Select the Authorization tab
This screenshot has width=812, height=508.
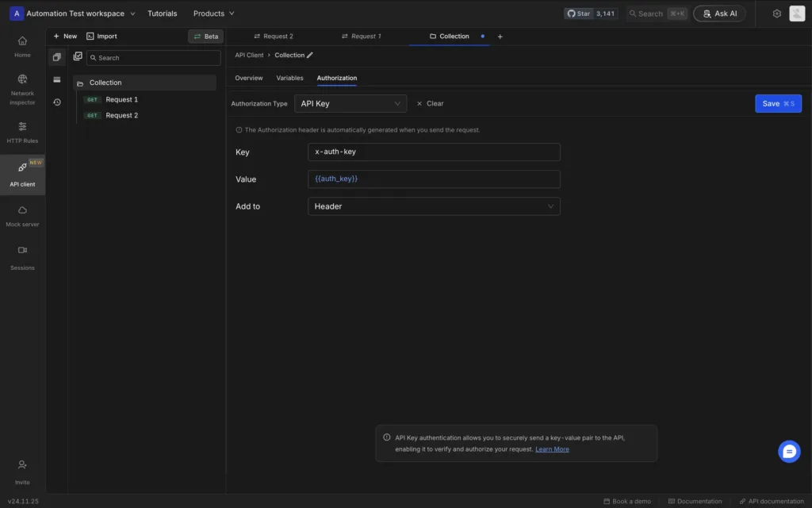[336, 78]
